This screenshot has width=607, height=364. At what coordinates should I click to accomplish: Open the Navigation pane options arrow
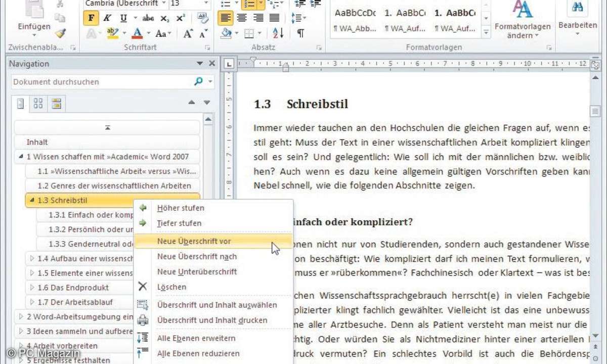click(x=200, y=64)
